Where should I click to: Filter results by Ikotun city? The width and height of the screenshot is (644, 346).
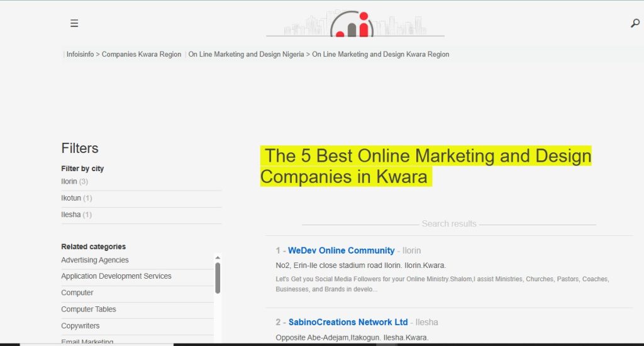76,198
